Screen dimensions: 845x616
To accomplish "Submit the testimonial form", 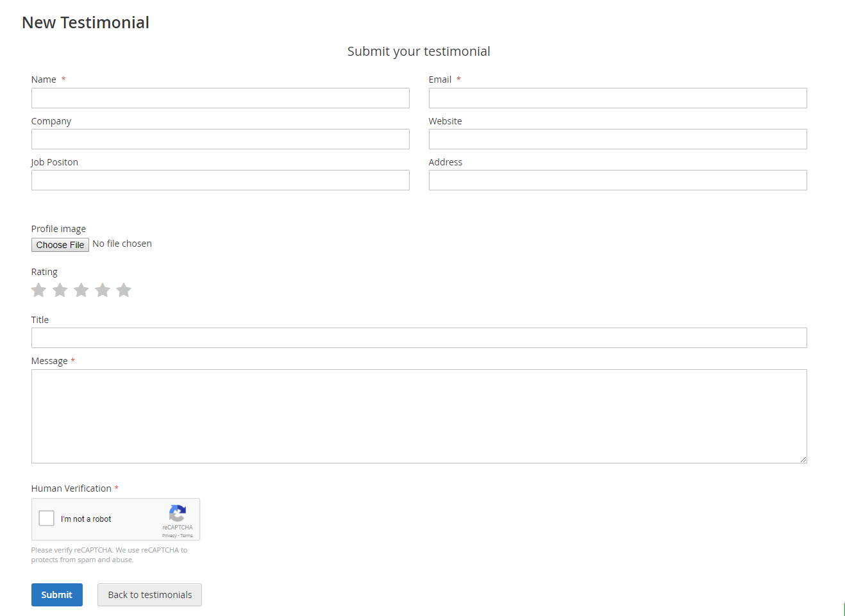I will 57,595.
